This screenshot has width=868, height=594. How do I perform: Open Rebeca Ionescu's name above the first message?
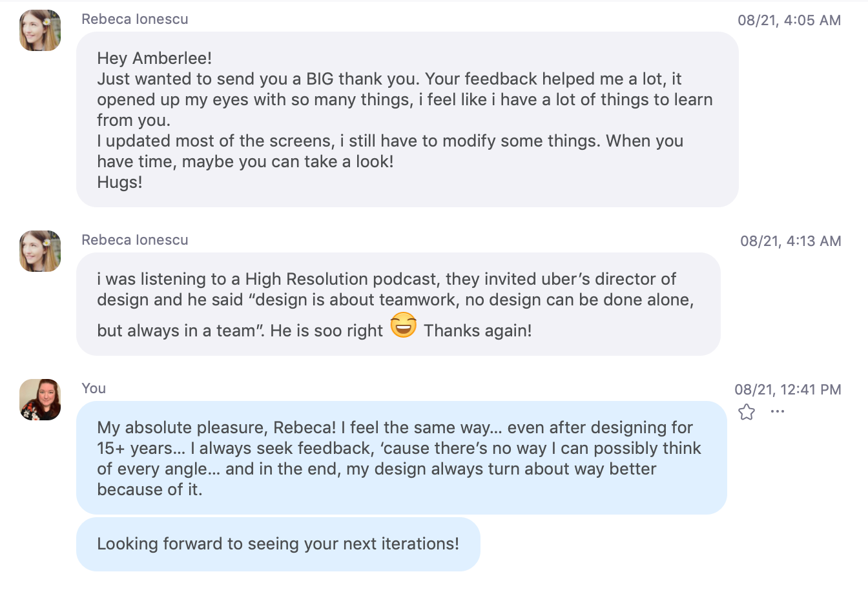tap(135, 19)
